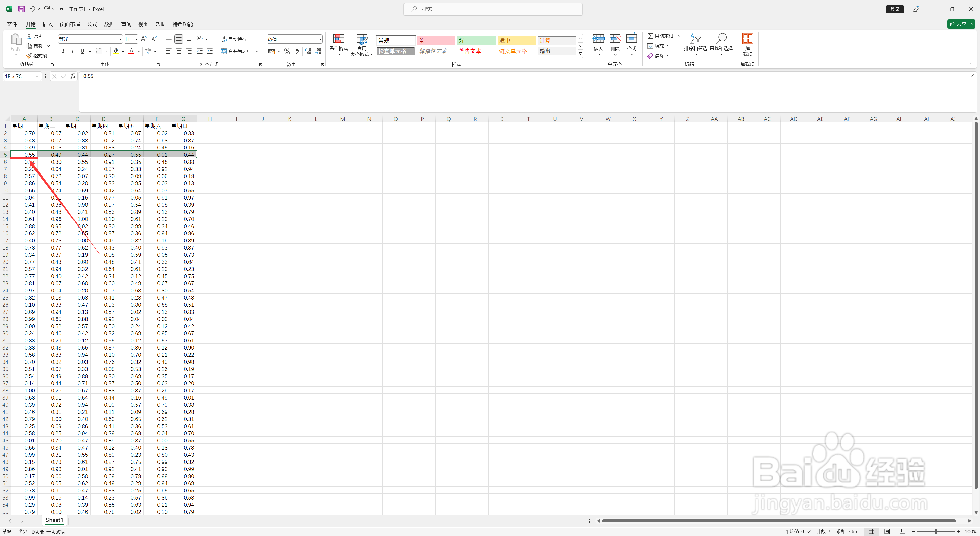980x536 pixels.
Task: Open 条件格式 conditional formatting
Action: coord(339,44)
